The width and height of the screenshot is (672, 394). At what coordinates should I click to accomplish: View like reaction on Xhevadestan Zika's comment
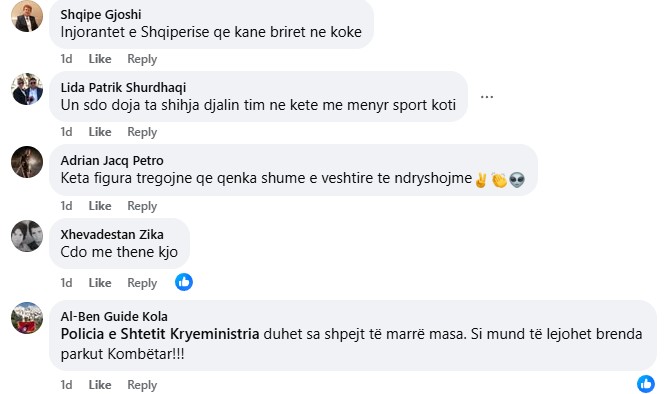pyautogui.click(x=184, y=282)
